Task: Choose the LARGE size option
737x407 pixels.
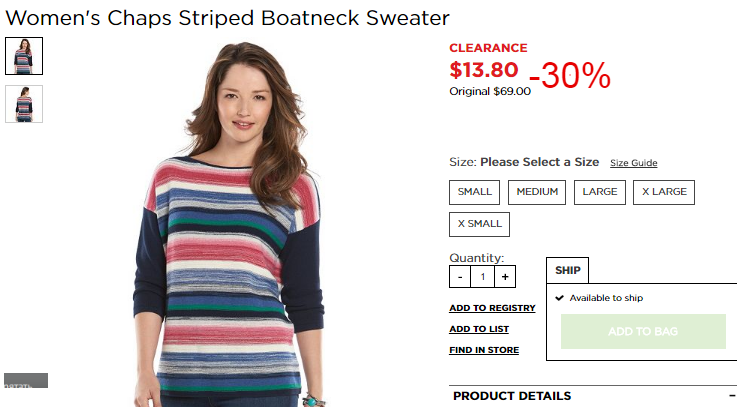Action: click(600, 192)
